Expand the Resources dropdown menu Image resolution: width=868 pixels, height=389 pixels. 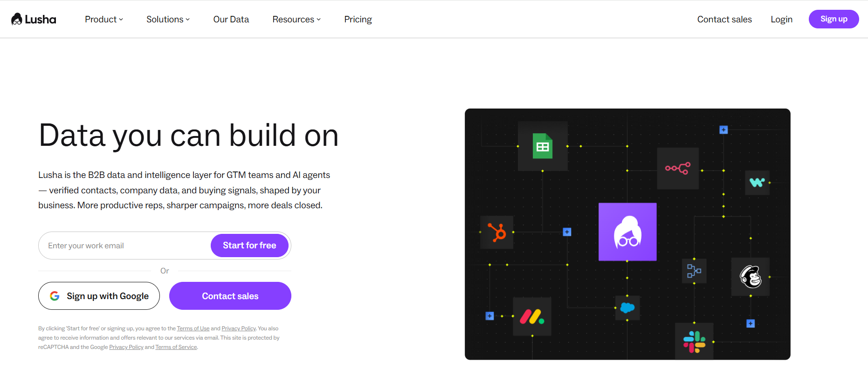(297, 19)
